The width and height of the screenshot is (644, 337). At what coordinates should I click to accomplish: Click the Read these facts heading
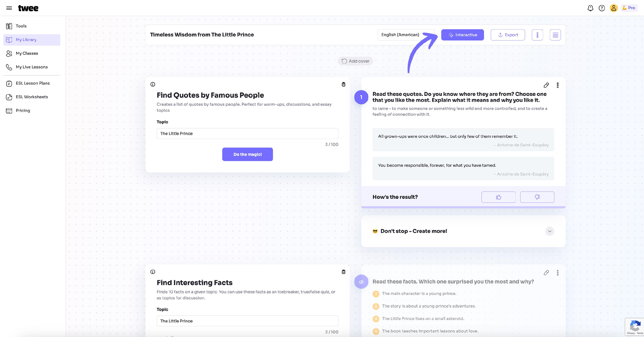tap(453, 282)
